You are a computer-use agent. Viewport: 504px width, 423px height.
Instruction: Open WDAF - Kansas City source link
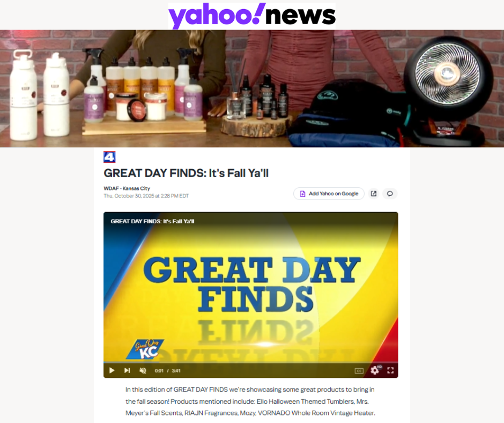(x=127, y=188)
